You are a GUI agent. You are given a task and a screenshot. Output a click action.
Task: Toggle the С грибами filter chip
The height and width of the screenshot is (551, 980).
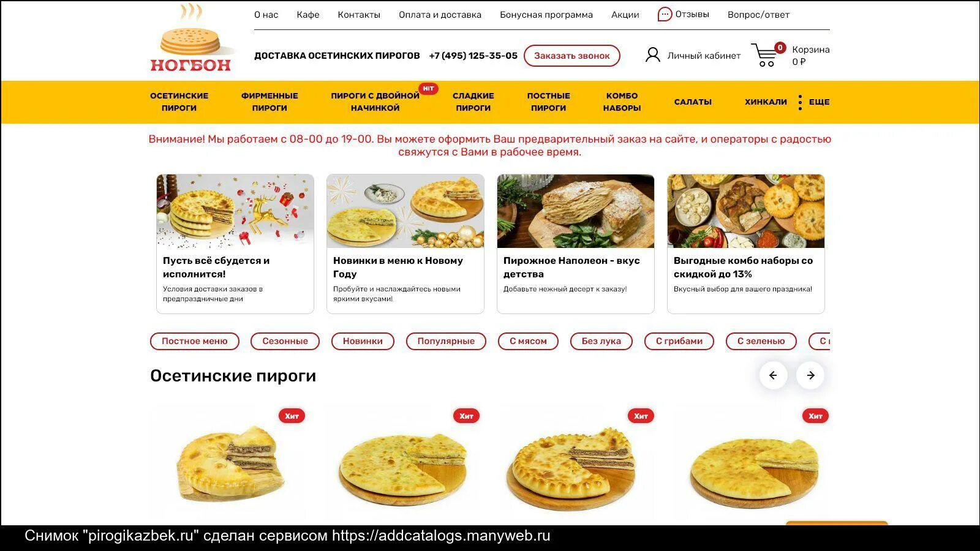pyautogui.click(x=679, y=341)
